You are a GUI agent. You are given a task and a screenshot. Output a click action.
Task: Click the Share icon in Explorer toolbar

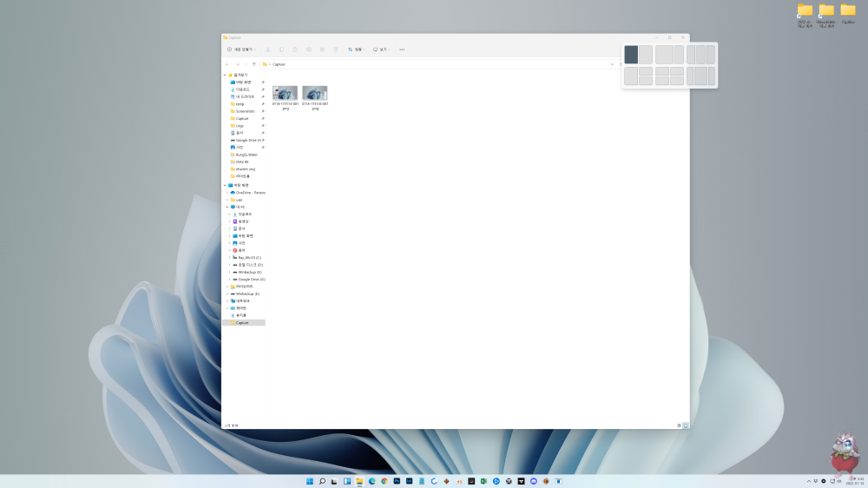(x=322, y=49)
